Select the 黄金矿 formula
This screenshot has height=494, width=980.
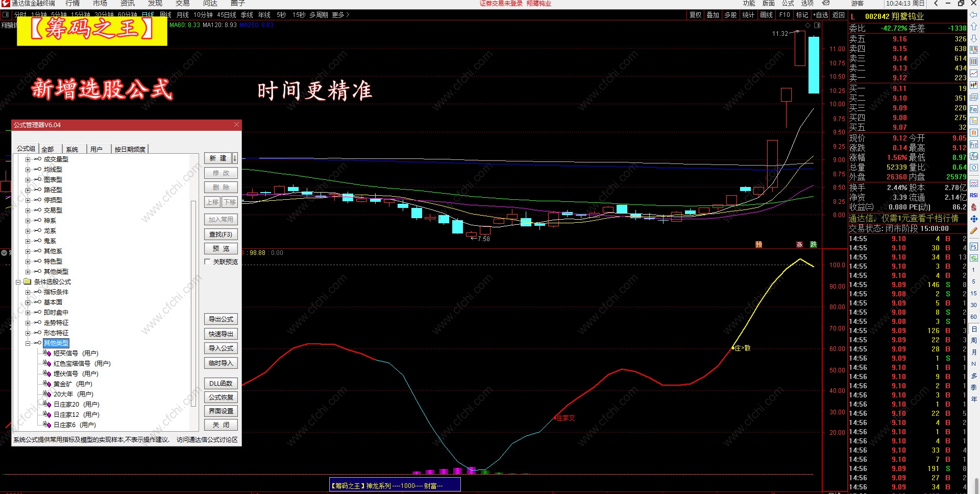point(73,384)
